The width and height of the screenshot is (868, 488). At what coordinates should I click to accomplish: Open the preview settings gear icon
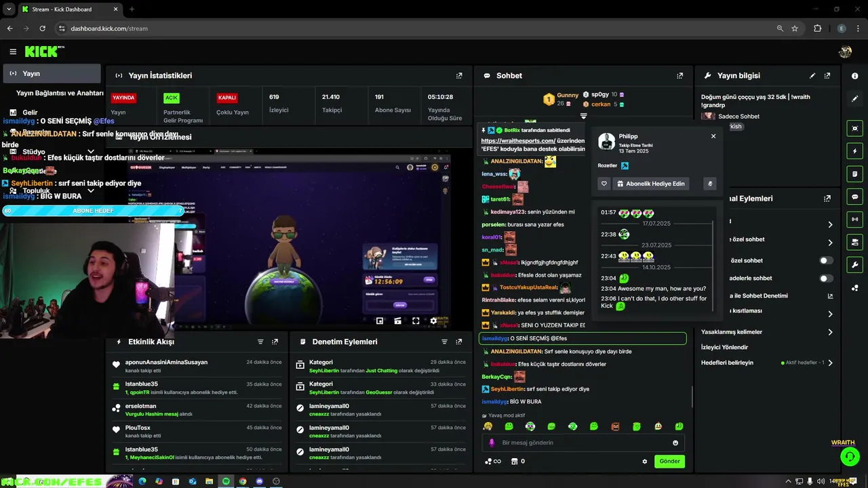pyautogui.click(x=433, y=321)
